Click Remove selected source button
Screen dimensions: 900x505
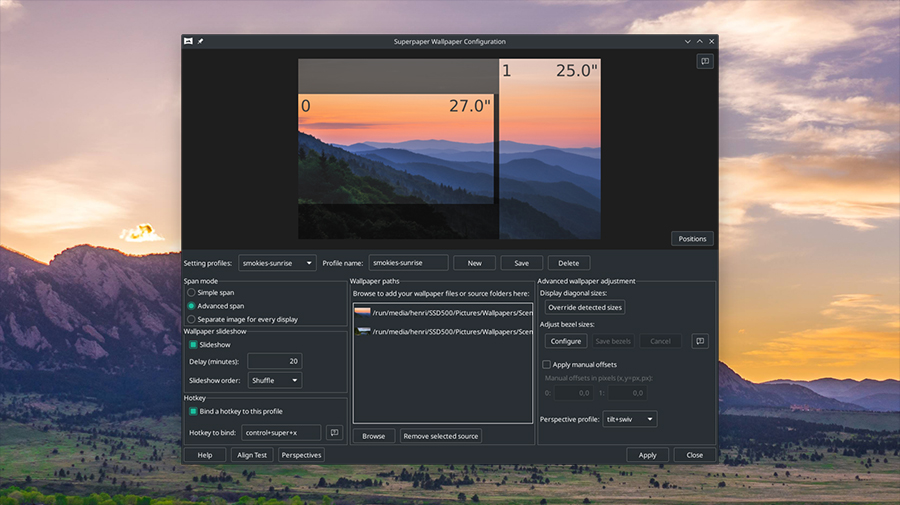[441, 436]
